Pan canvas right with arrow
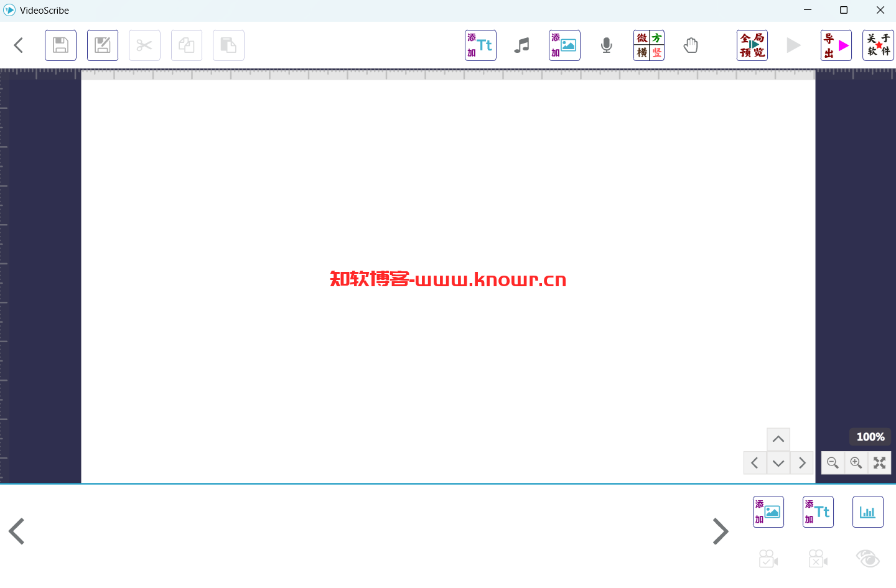This screenshot has width=896, height=588. pos(802,463)
